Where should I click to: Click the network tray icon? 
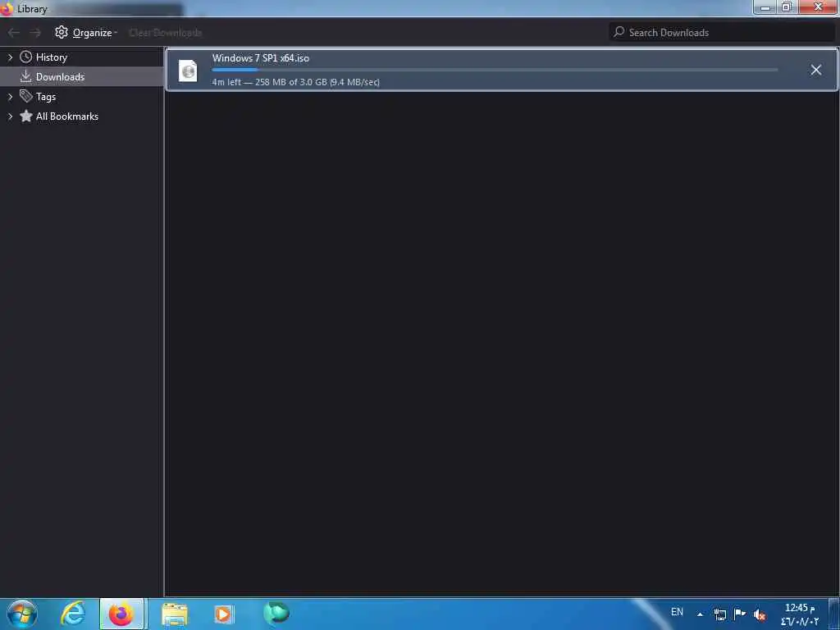coord(720,614)
